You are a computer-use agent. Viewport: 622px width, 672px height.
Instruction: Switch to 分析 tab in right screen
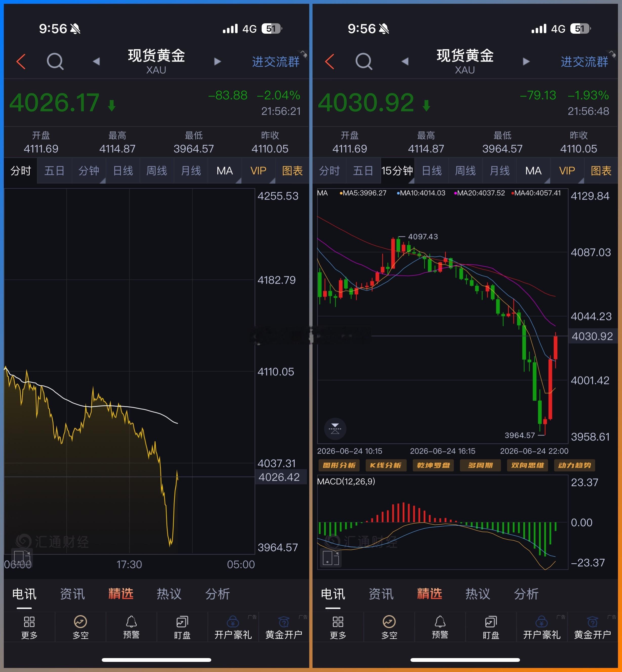[x=526, y=594]
